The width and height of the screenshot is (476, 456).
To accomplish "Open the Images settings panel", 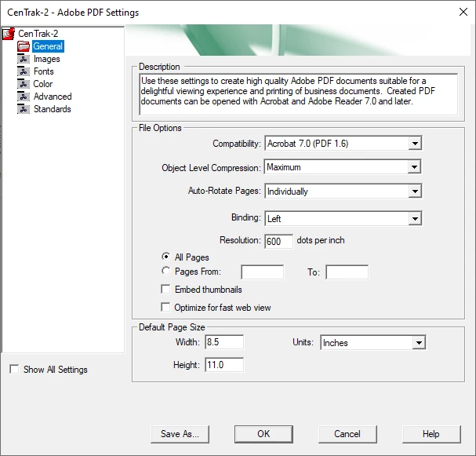I will pyautogui.click(x=47, y=59).
